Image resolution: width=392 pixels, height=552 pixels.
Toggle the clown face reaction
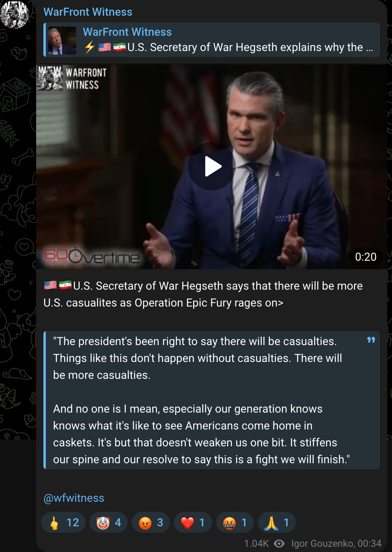[x=108, y=522]
